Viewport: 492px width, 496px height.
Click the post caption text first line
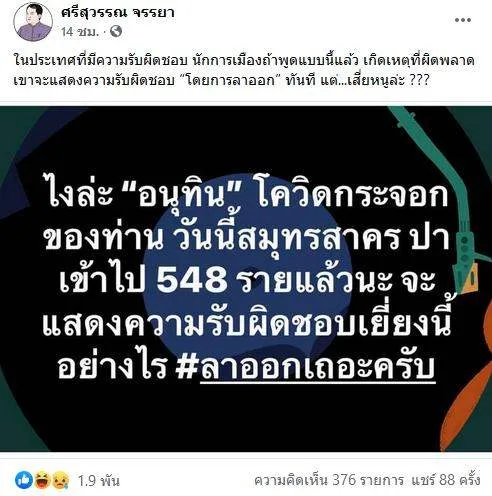pyautogui.click(x=244, y=61)
